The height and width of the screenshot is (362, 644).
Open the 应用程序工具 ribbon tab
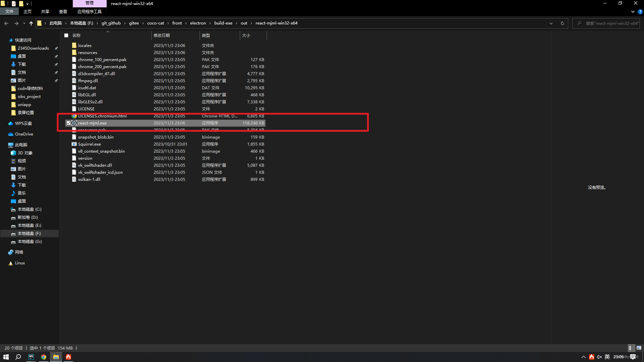pyautogui.click(x=90, y=11)
